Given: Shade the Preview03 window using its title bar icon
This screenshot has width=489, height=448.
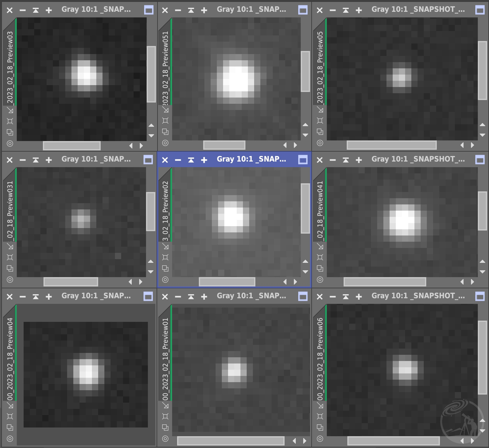Looking at the screenshot, I should coord(36,10).
